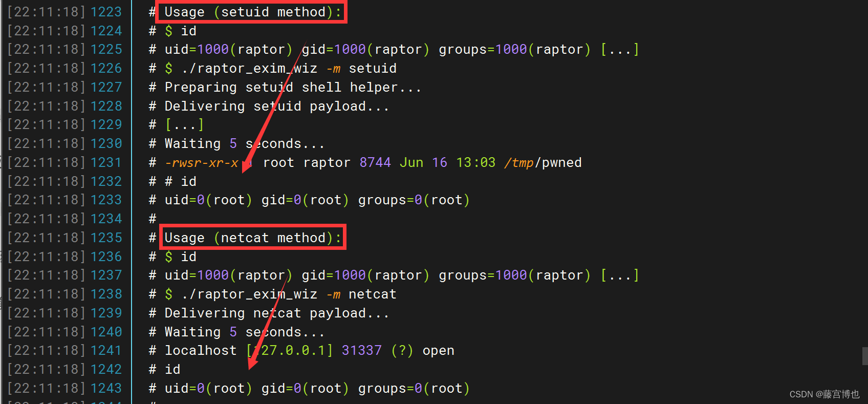
Task: Click the '$ id' command on line 1224
Action: click(x=181, y=31)
